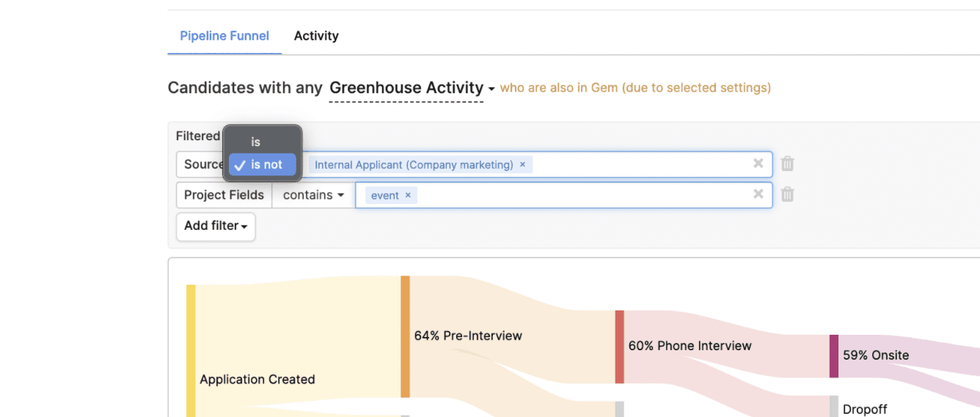
Task: Click the yellow Application Created bar
Action: coord(191,351)
